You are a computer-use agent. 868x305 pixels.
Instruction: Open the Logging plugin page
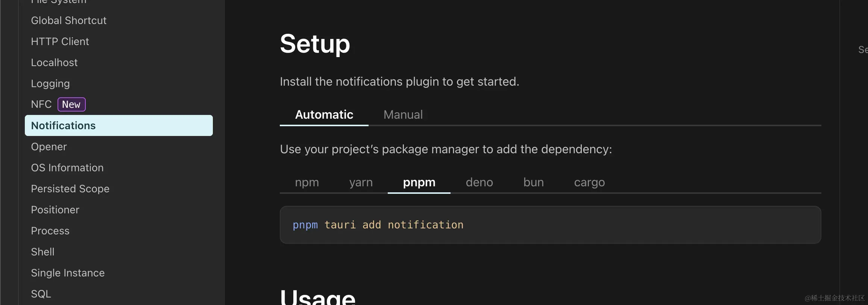[x=50, y=83]
